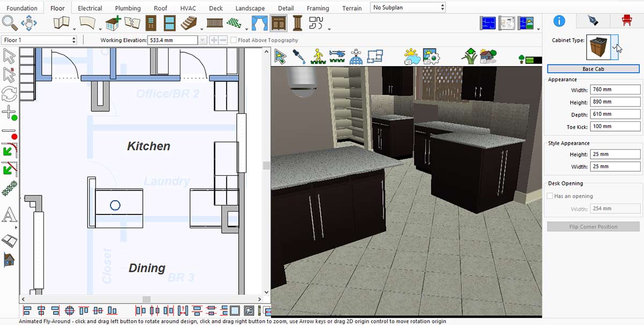The width and height of the screenshot is (644, 325).
Task: Click the Base Cab button
Action: click(593, 69)
